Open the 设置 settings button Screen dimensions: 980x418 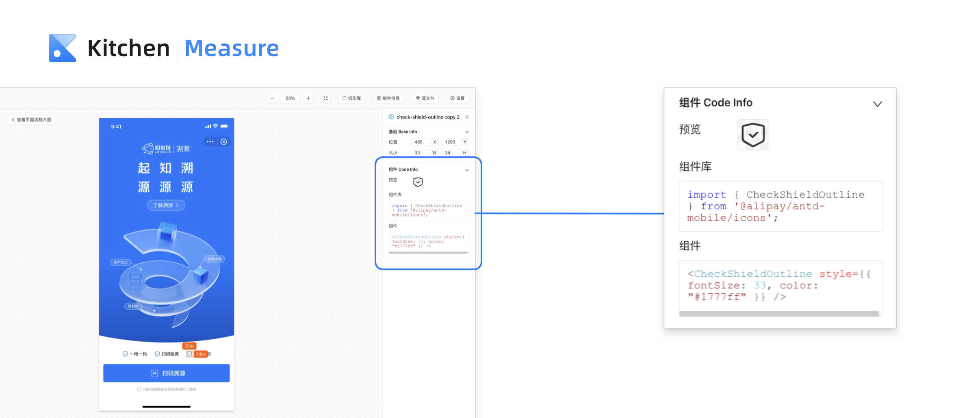pyautogui.click(x=457, y=98)
